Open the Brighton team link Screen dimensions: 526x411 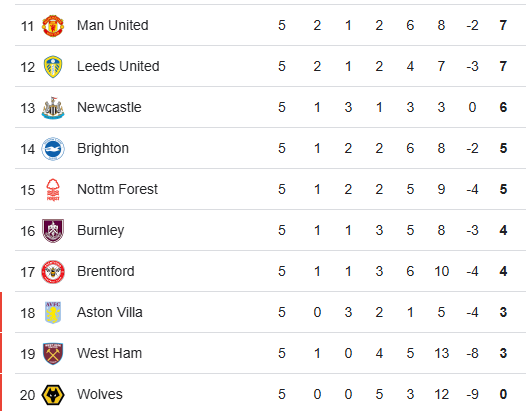pos(103,148)
